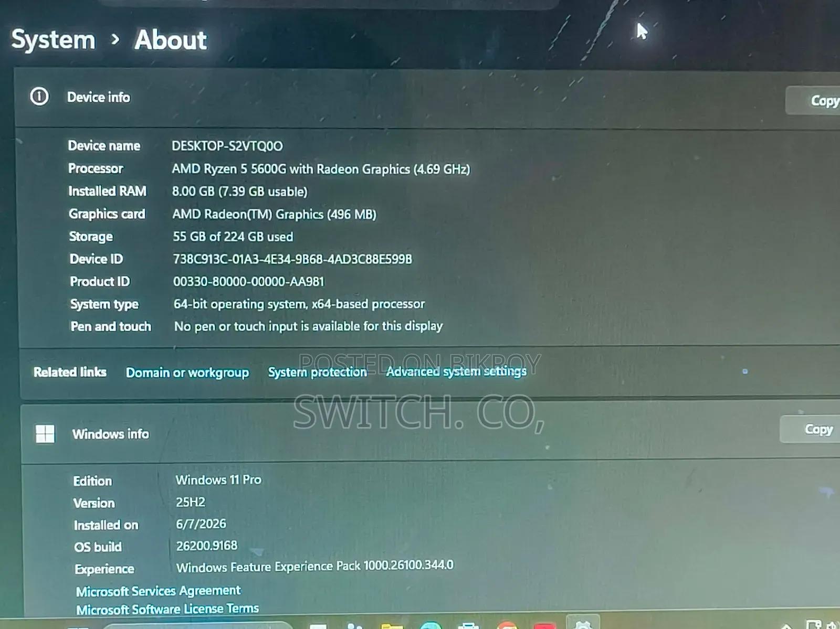This screenshot has height=629, width=840.
Task: Select the 55 GB of 224 GB used value
Action: click(233, 237)
